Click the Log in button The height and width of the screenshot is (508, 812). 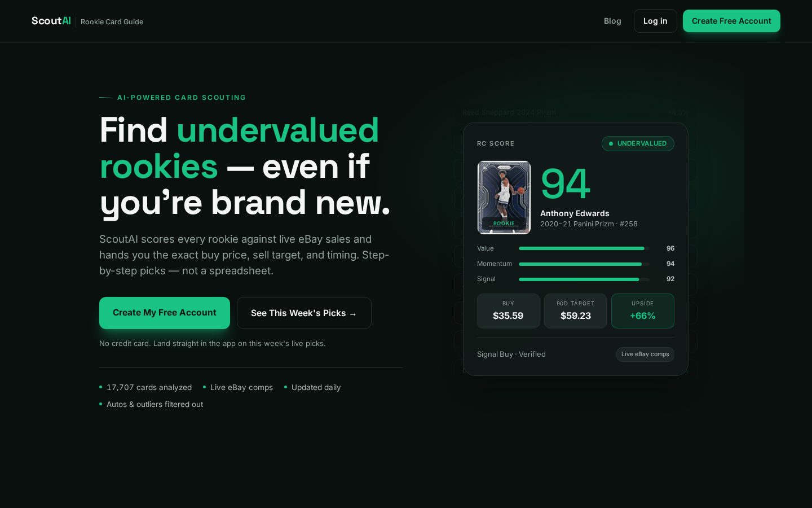click(x=655, y=21)
